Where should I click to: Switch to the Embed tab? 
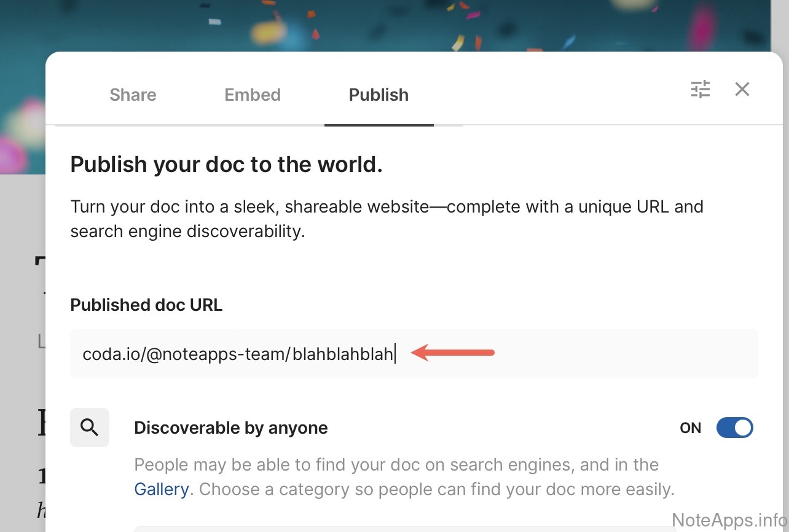(253, 95)
